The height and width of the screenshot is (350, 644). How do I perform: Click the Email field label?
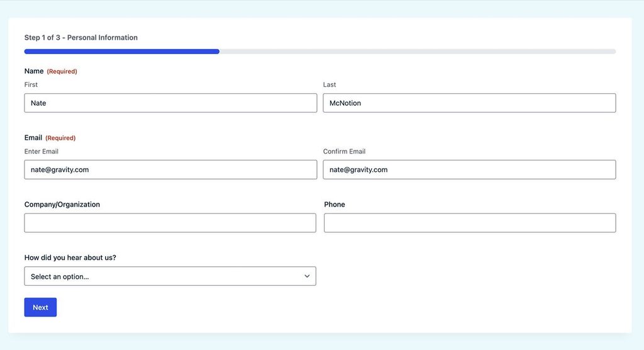(x=33, y=138)
